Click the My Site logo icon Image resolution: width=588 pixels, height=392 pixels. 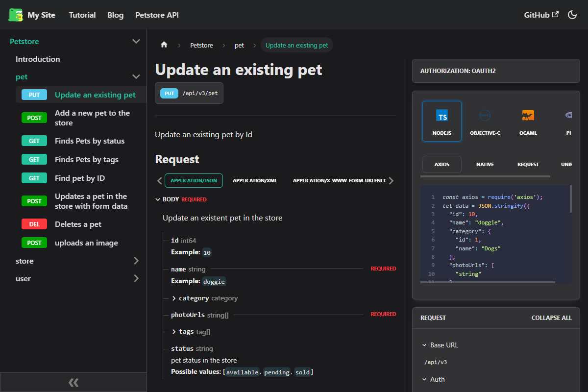15,15
